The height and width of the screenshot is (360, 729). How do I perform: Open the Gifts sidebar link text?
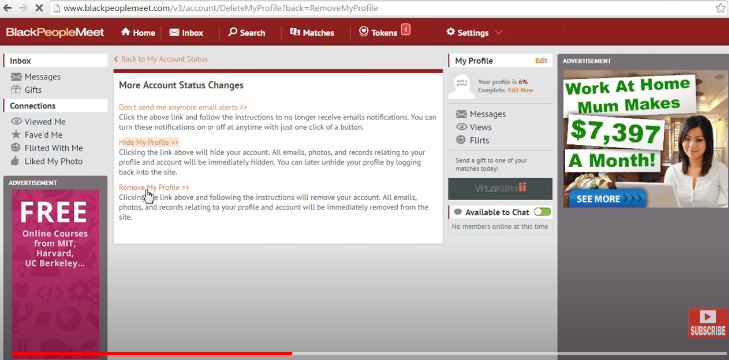pyautogui.click(x=33, y=90)
